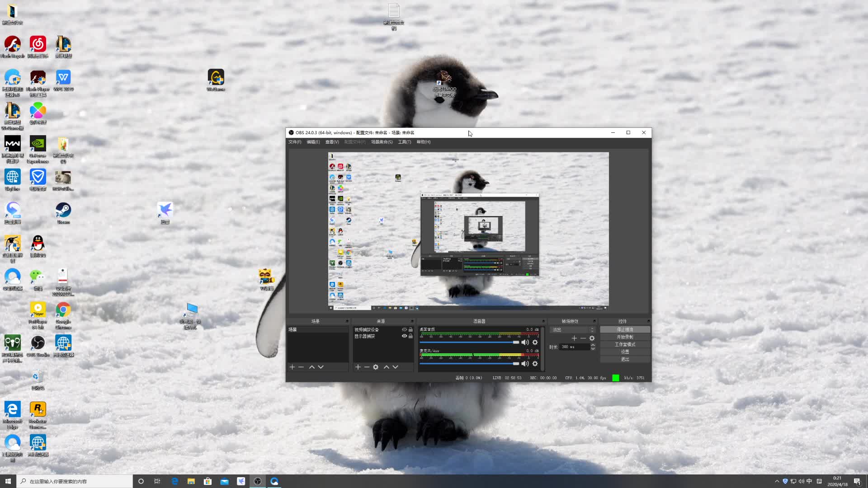Image resolution: width=868 pixels, height=488 pixels.
Task: Open transition properties gear icon
Action: [x=592, y=338]
